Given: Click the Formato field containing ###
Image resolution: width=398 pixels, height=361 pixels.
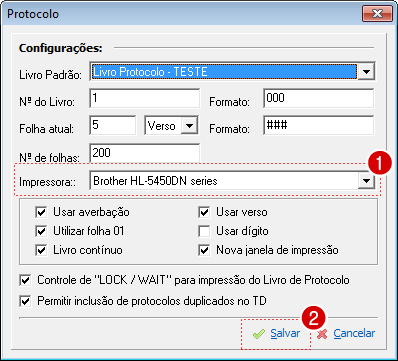Looking at the screenshot, I should pos(318,126).
